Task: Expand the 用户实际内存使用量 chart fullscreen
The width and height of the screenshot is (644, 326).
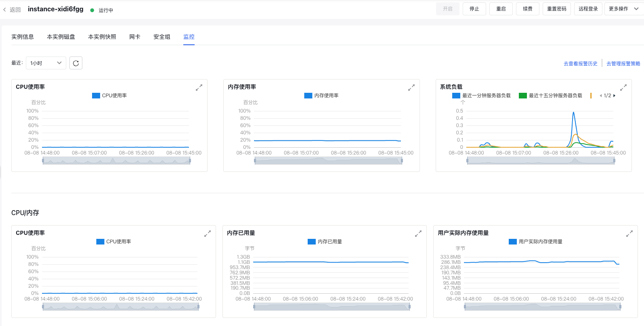Action: [629, 234]
